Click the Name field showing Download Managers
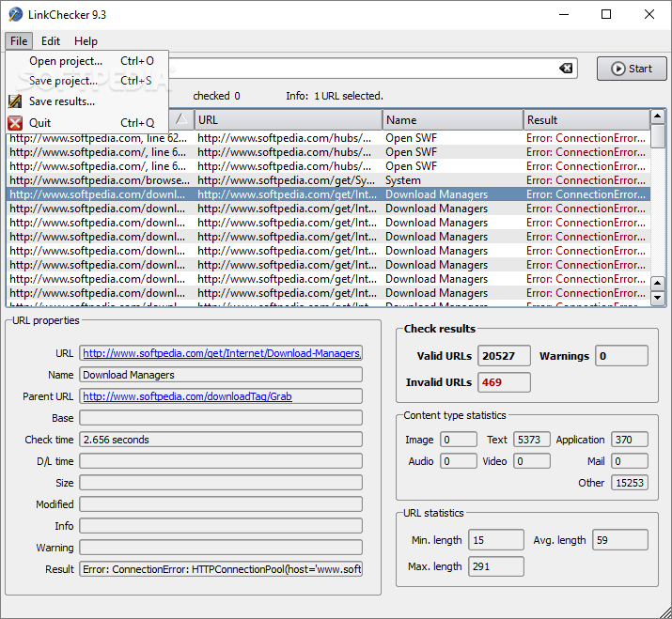672x619 pixels. click(221, 375)
